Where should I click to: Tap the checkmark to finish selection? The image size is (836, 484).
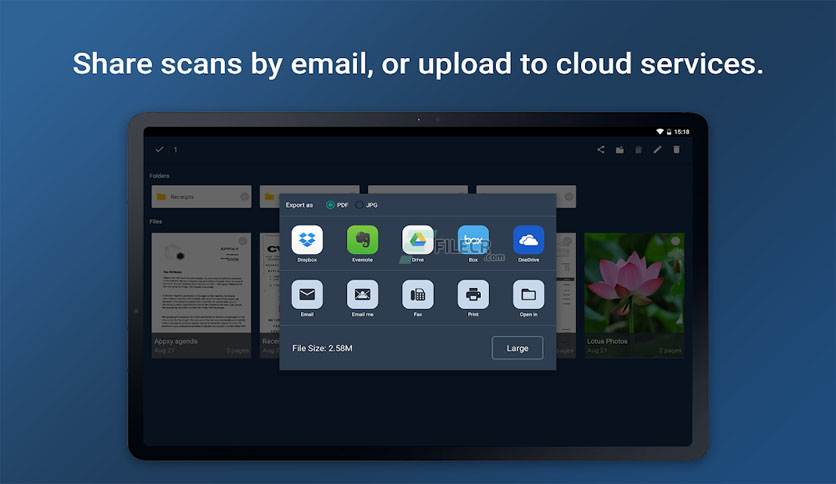point(159,150)
